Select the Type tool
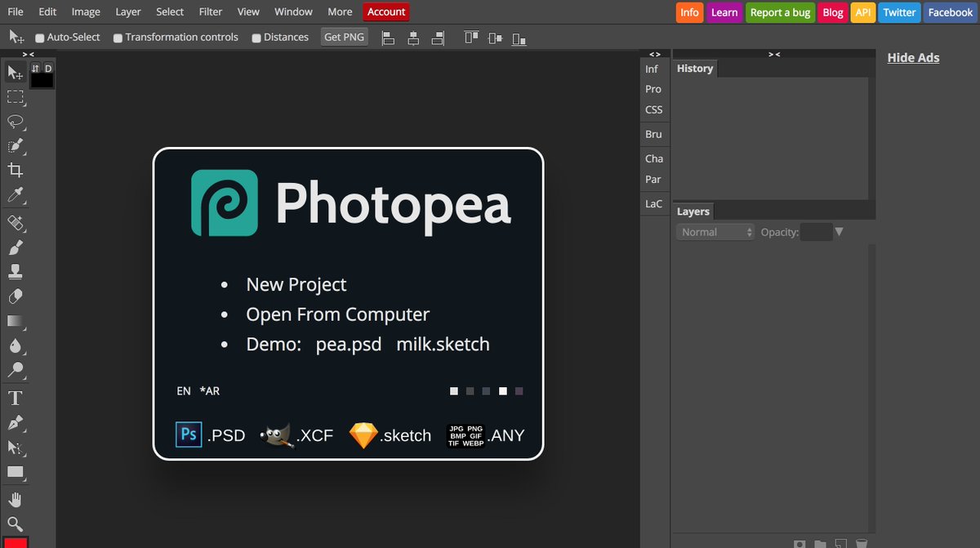The width and height of the screenshot is (980, 548). point(16,398)
